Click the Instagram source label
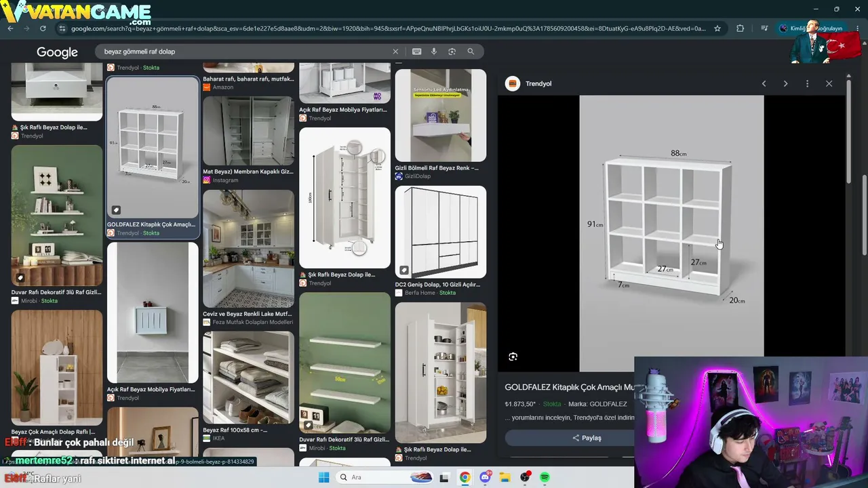The width and height of the screenshot is (868, 488). pyautogui.click(x=225, y=180)
